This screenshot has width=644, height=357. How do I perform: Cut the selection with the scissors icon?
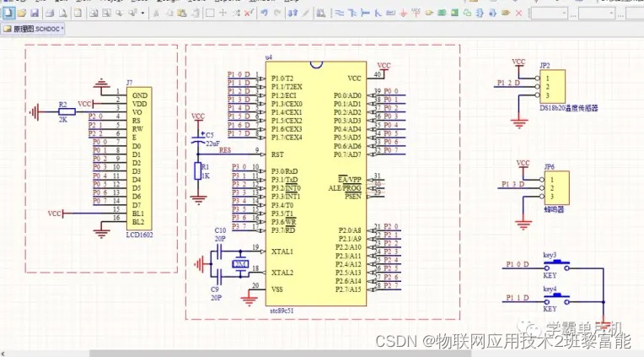coord(156,14)
